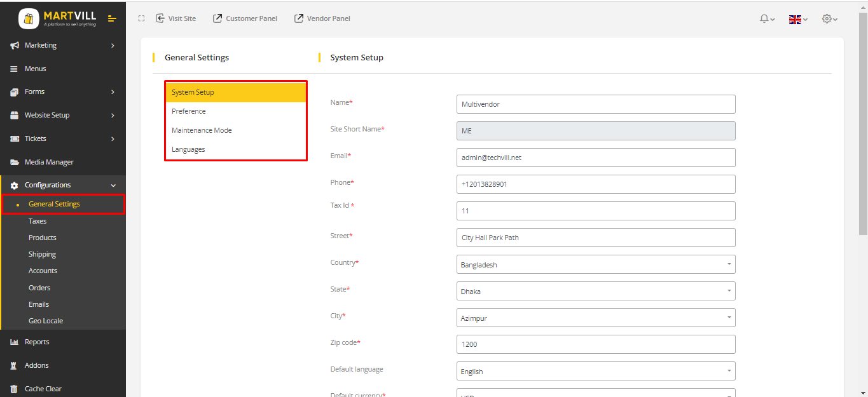Open the notifications bell icon
The image size is (868, 397).
[x=767, y=19]
